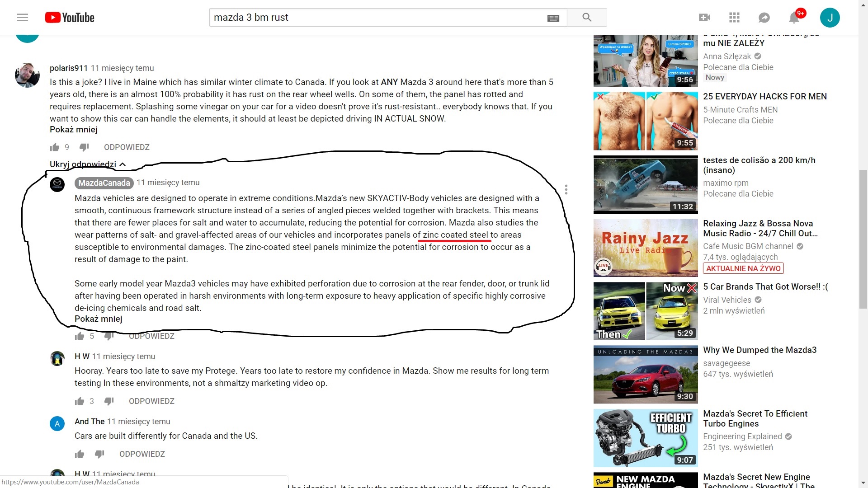This screenshot has width=868, height=488.
Task: Open the hamburger guide menu
Action: coord(22,18)
